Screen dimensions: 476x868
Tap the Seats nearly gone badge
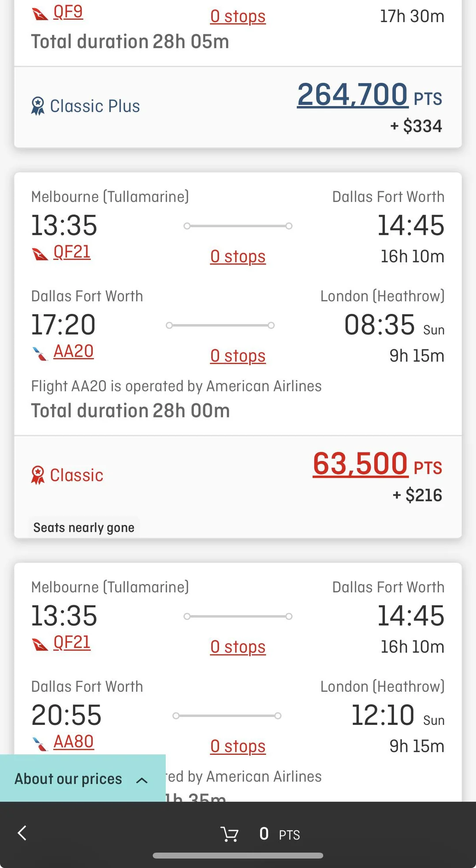[x=84, y=527]
